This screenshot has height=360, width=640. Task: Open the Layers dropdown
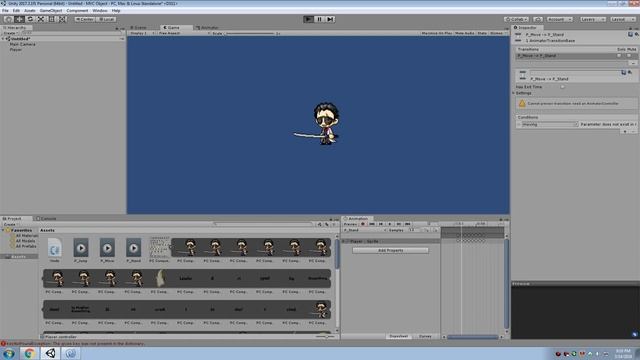(592, 19)
